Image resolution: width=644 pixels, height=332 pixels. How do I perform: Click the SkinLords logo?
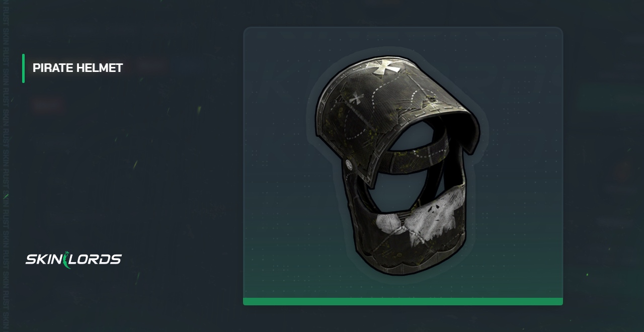click(x=73, y=260)
